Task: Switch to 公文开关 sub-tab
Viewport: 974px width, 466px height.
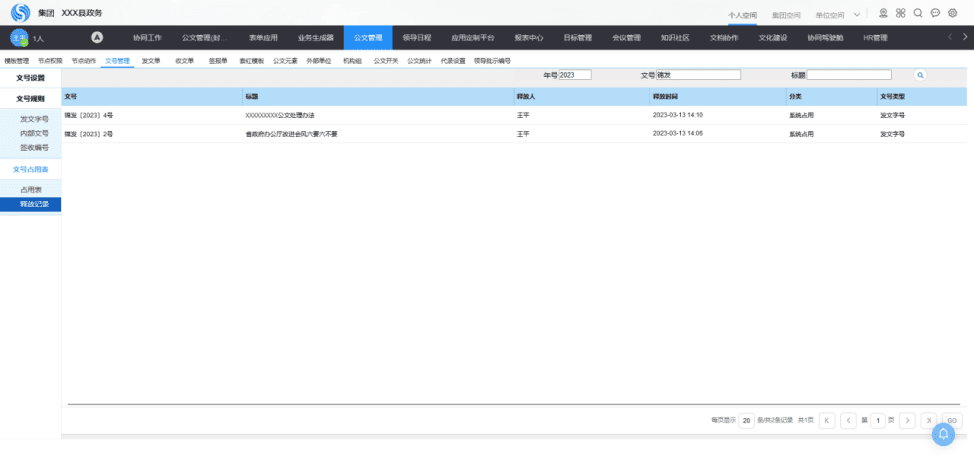Action: pos(386,61)
